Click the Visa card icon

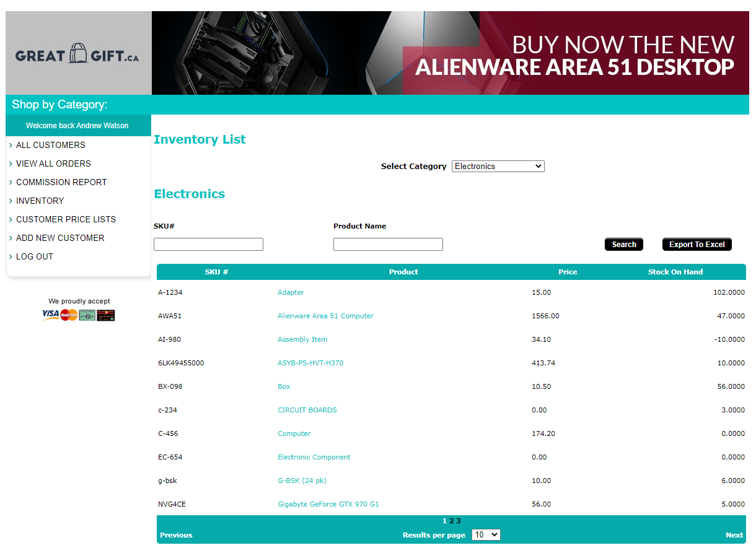click(50, 315)
